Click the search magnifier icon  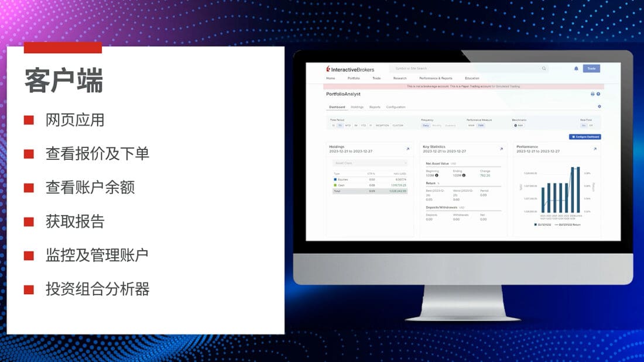click(544, 68)
